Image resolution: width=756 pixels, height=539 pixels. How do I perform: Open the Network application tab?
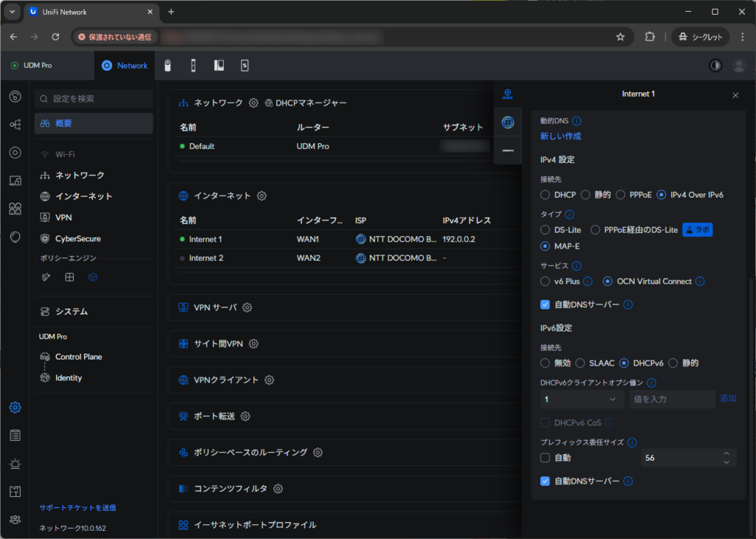click(x=125, y=66)
